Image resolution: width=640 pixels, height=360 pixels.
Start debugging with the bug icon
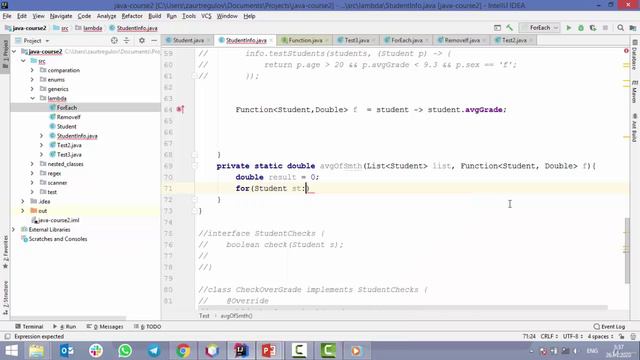point(581,28)
